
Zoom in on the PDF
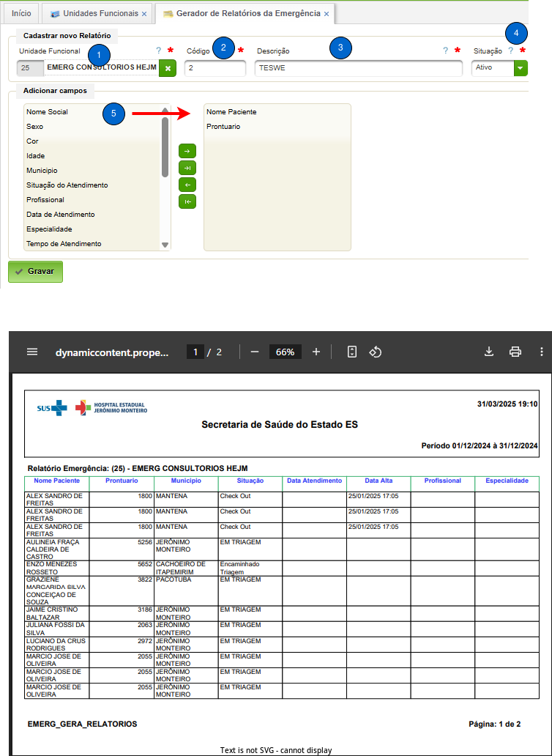point(316,352)
